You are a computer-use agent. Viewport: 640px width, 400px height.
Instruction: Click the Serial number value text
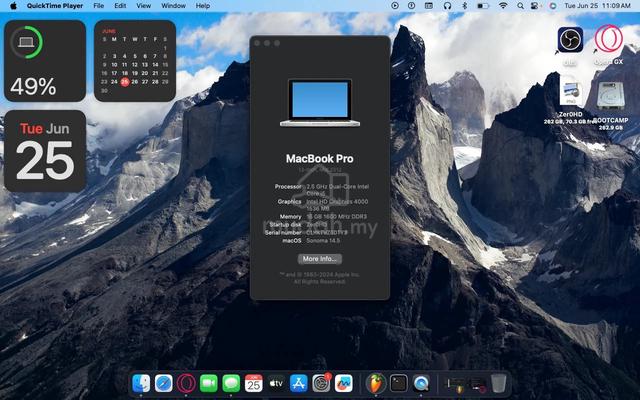pyautogui.click(x=327, y=232)
